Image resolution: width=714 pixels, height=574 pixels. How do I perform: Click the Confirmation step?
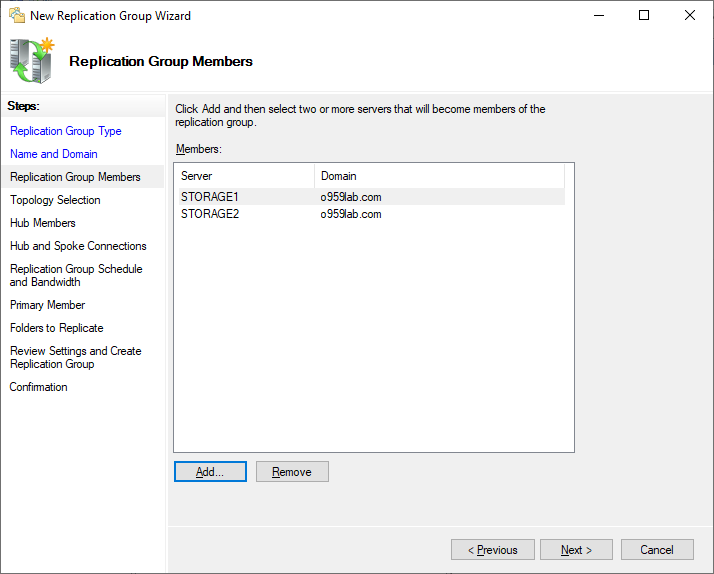[x=39, y=387]
